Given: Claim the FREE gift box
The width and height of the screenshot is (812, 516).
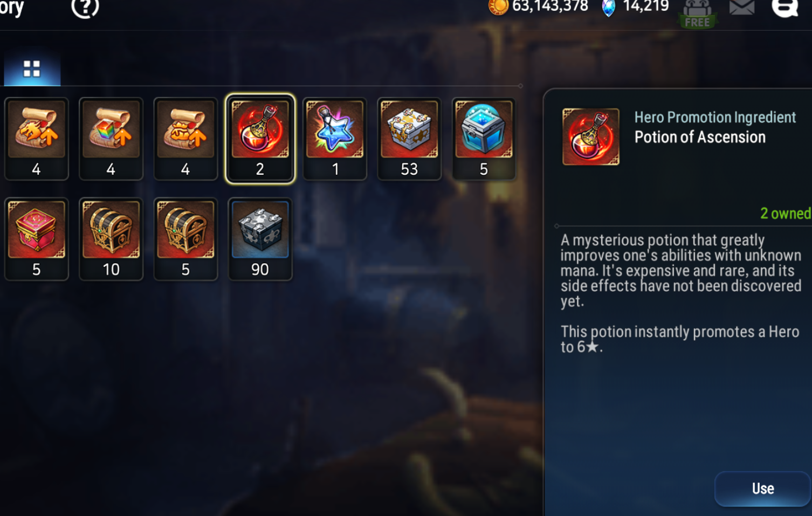Looking at the screenshot, I should coord(698,14).
